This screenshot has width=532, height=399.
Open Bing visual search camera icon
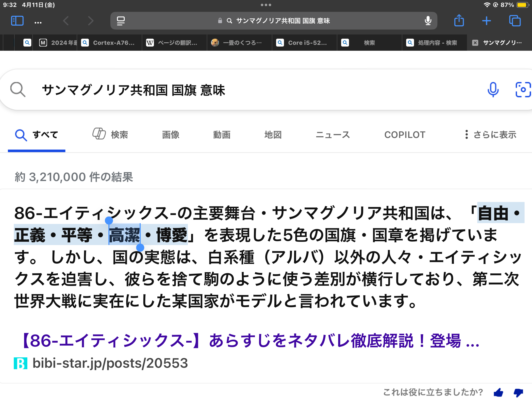click(523, 90)
